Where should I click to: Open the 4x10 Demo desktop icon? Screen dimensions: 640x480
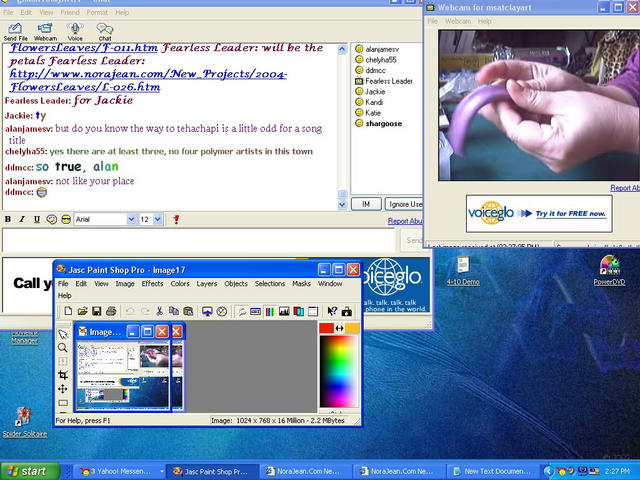(463, 270)
